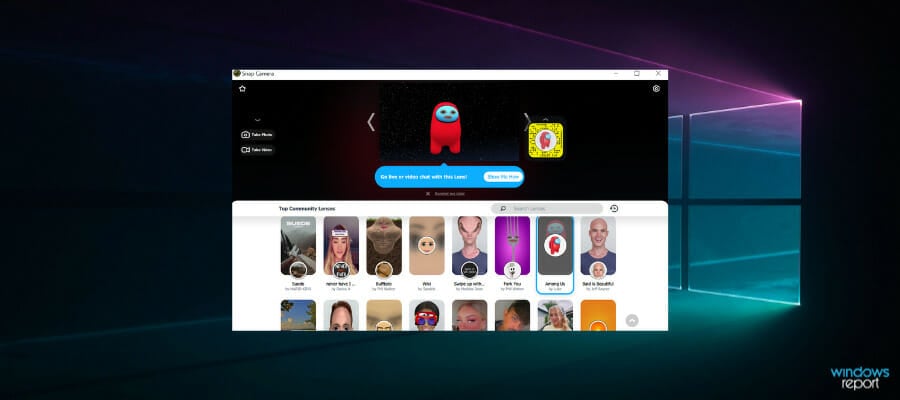The image size is (900, 400).
Task: Select the second-row pink-haired face lens
Action: (x=470, y=315)
